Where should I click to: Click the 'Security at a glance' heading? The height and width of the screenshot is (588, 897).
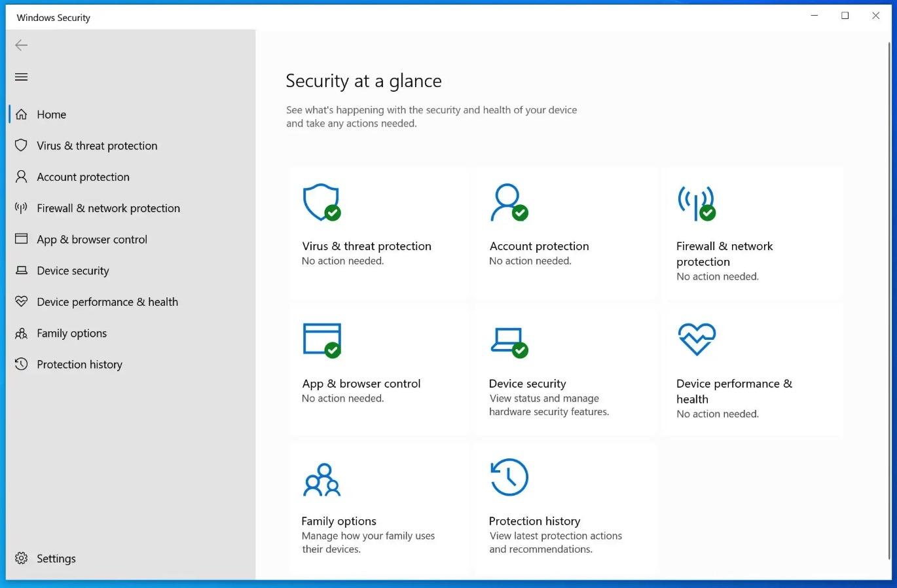coord(363,81)
